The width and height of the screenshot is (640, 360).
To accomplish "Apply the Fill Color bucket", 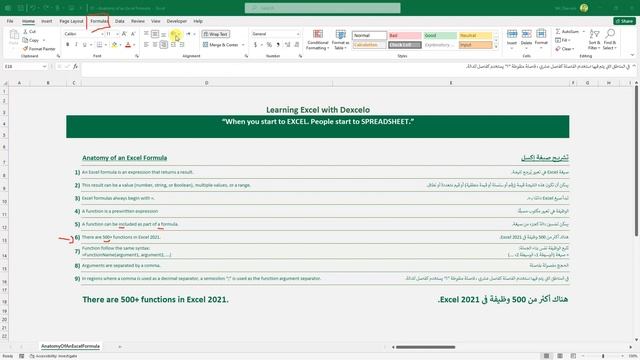I will coord(115,44).
